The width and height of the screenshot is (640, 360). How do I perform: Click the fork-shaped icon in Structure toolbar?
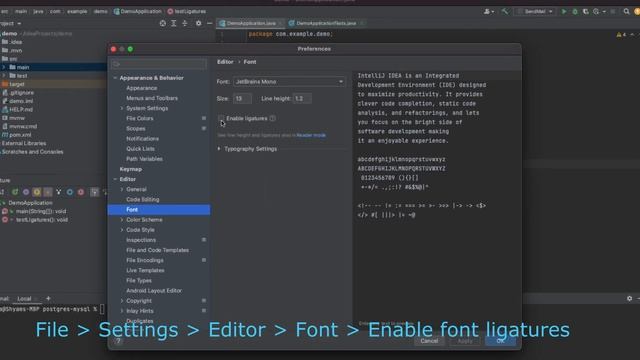pyautogui.click(x=59, y=192)
